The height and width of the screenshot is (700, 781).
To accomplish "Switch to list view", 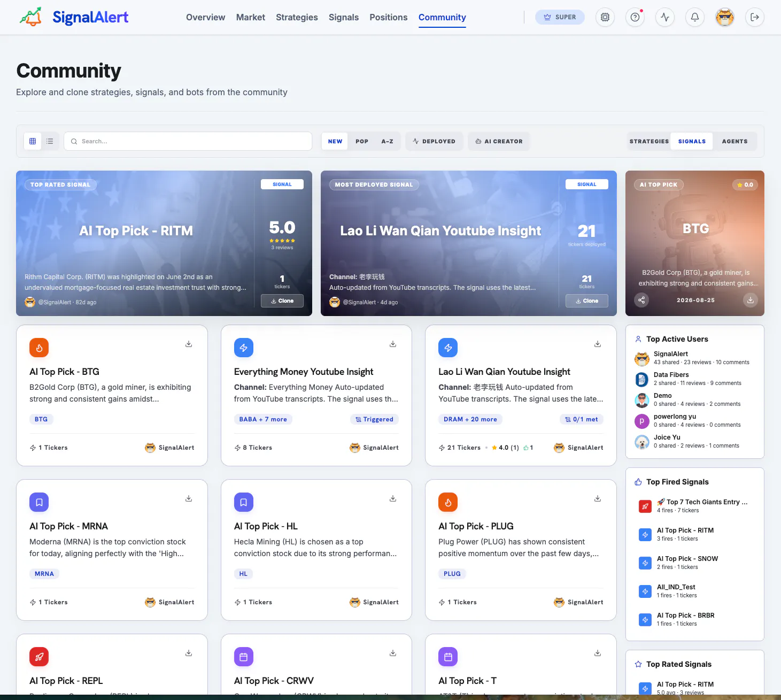I will coord(50,141).
